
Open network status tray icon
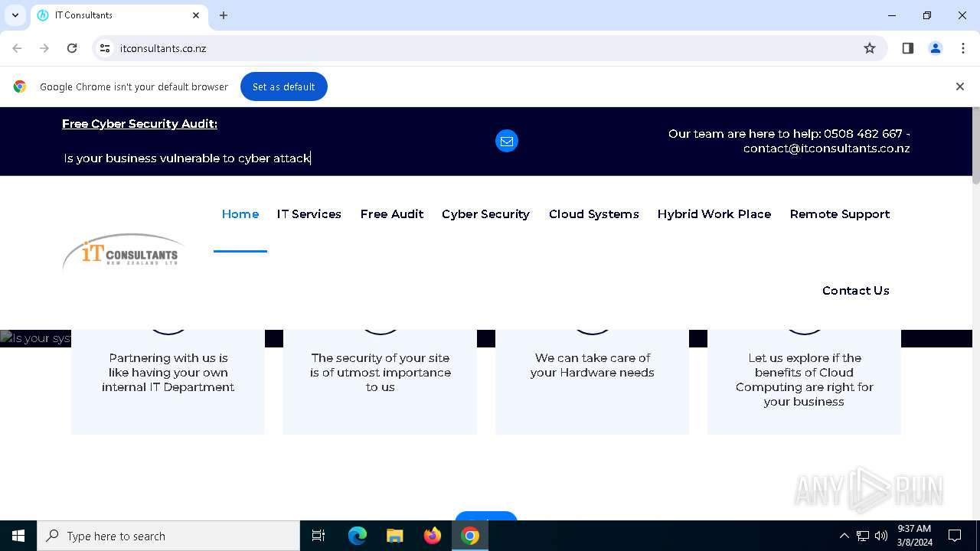click(x=863, y=536)
